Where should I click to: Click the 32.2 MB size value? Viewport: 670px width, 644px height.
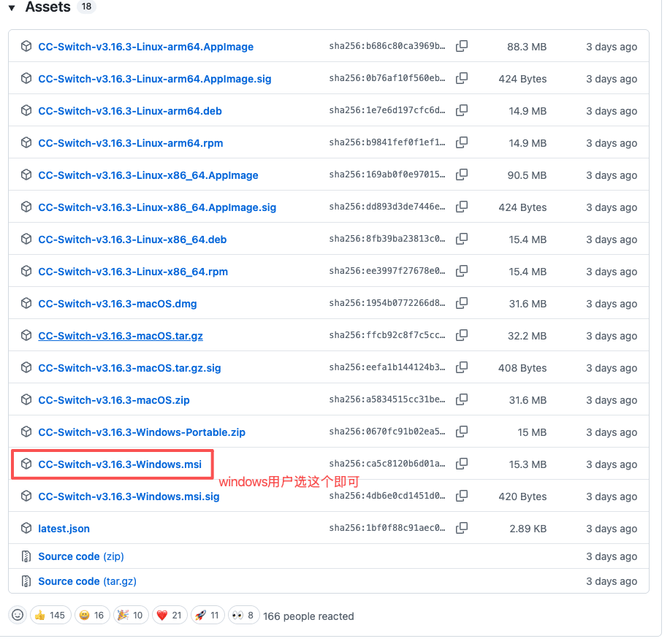528,336
